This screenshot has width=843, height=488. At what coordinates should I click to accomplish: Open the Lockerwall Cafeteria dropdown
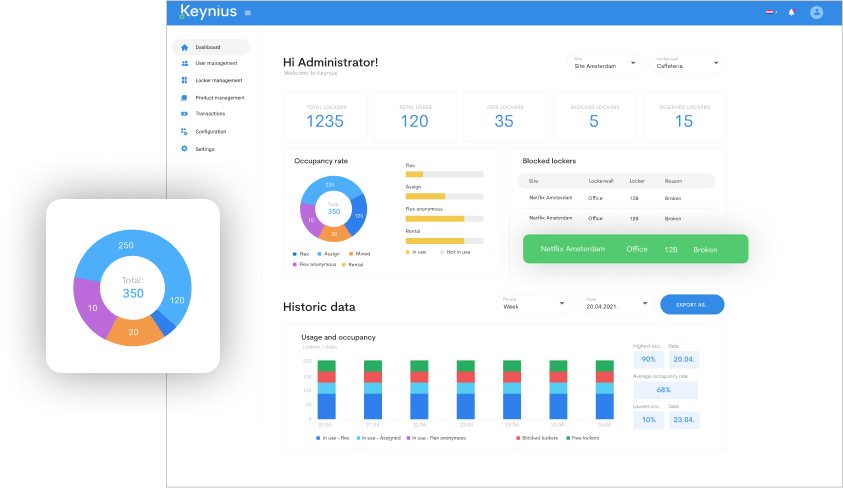(688, 63)
